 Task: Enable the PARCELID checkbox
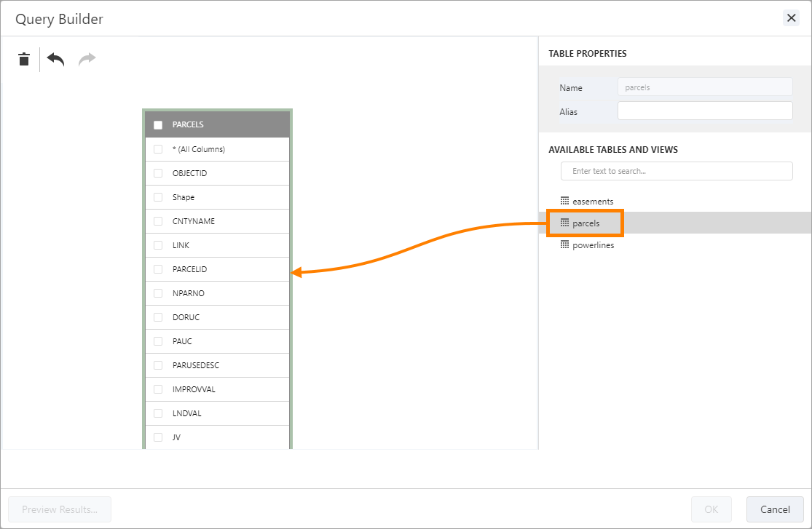157,269
